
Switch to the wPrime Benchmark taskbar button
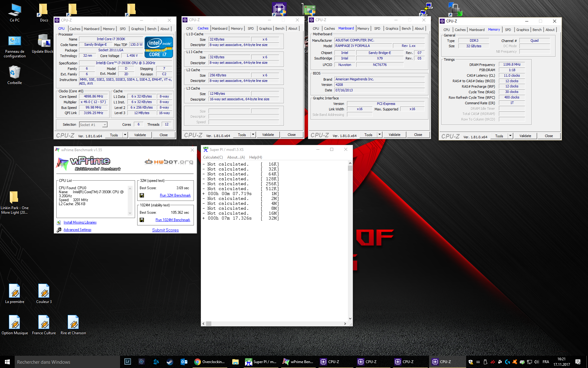(x=298, y=362)
